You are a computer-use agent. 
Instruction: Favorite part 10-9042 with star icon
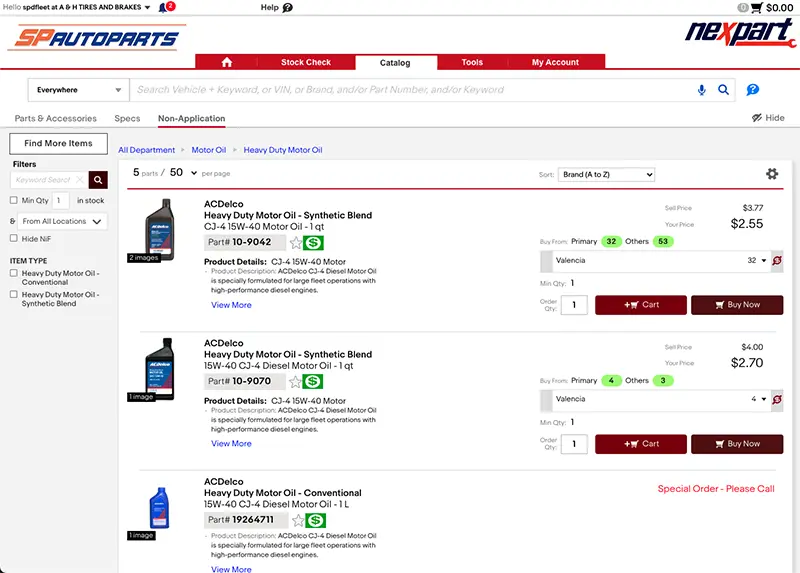pyautogui.click(x=295, y=243)
